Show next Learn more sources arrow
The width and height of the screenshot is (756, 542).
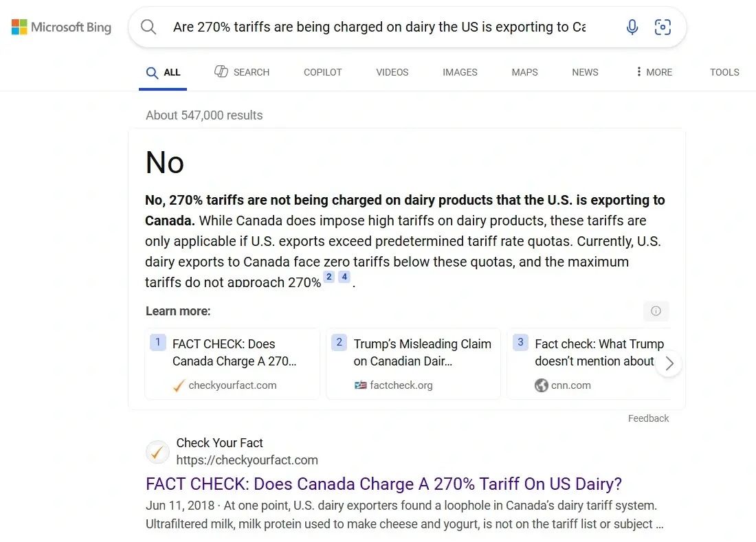pos(669,364)
